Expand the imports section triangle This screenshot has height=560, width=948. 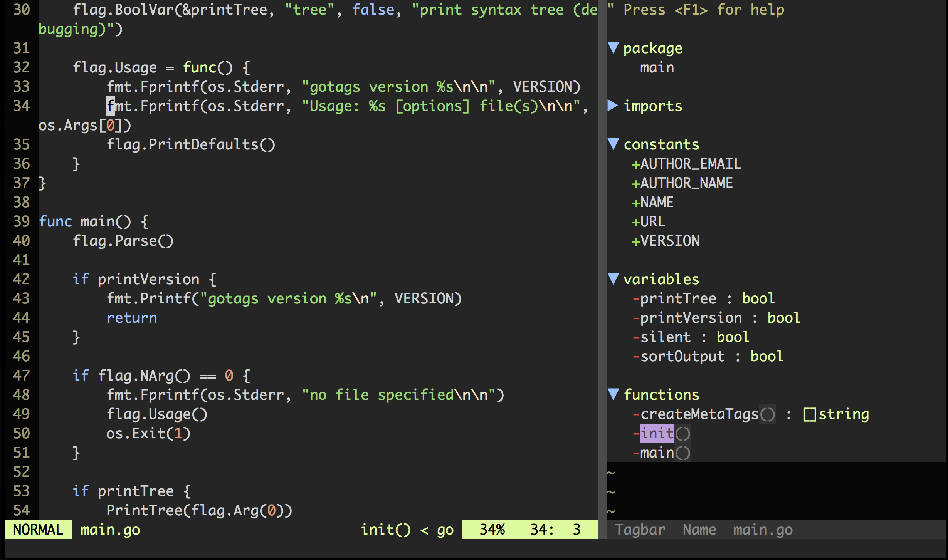(x=612, y=106)
